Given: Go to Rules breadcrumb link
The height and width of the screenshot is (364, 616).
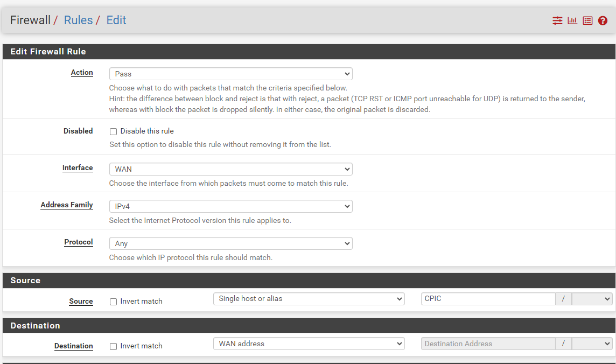Looking at the screenshot, I should pyautogui.click(x=78, y=20).
